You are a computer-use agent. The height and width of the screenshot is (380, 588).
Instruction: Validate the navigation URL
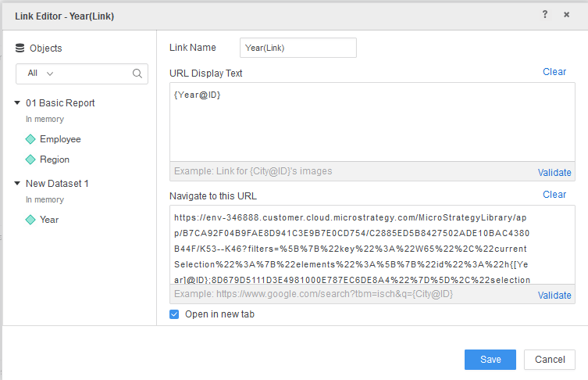554,296
